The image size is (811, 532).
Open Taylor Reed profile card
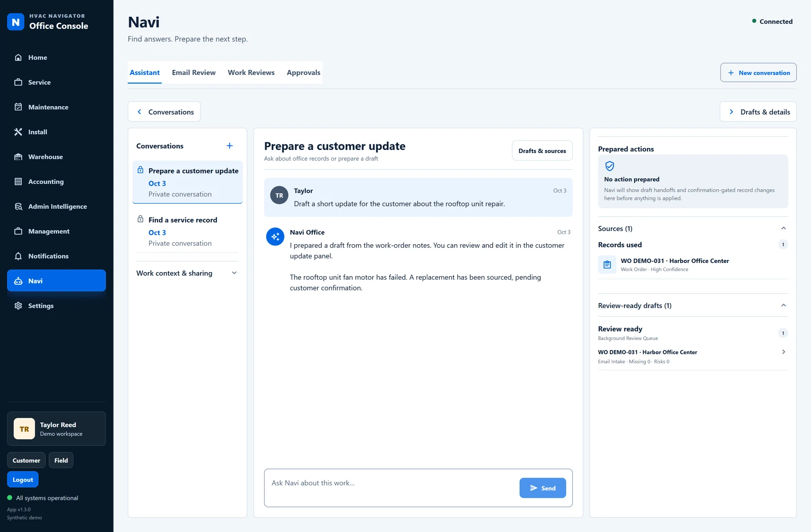[56, 429]
